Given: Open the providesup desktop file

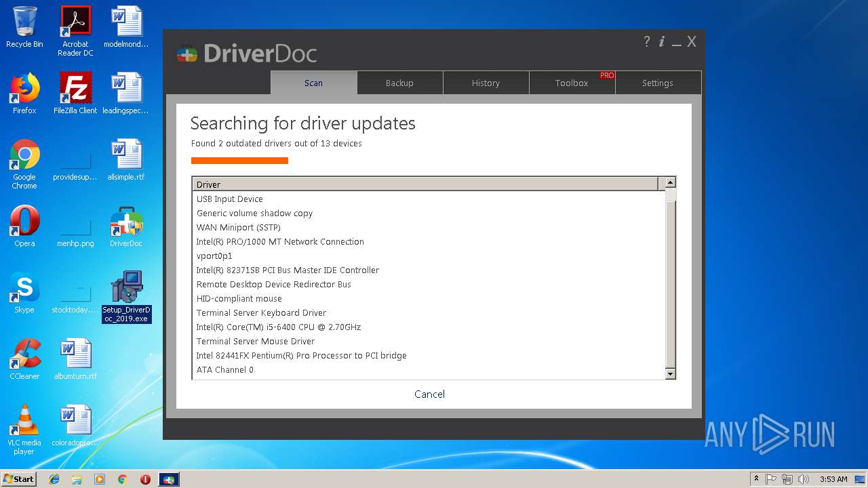Looking at the screenshot, I should point(75,164).
